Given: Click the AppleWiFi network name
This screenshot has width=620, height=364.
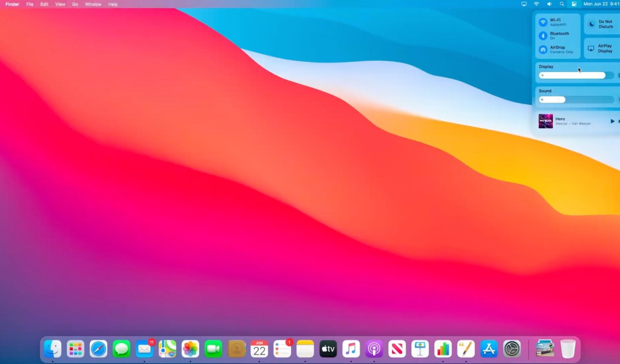Looking at the screenshot, I should [x=558, y=25].
